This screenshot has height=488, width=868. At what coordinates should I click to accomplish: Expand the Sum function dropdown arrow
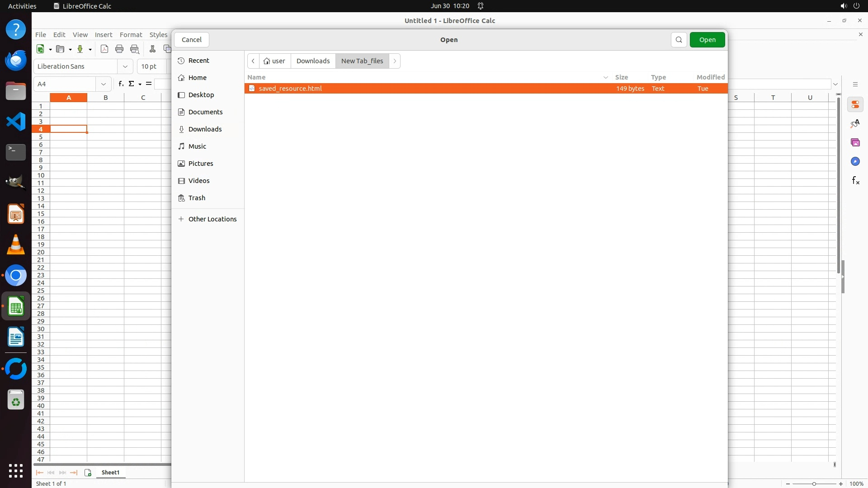point(140,84)
